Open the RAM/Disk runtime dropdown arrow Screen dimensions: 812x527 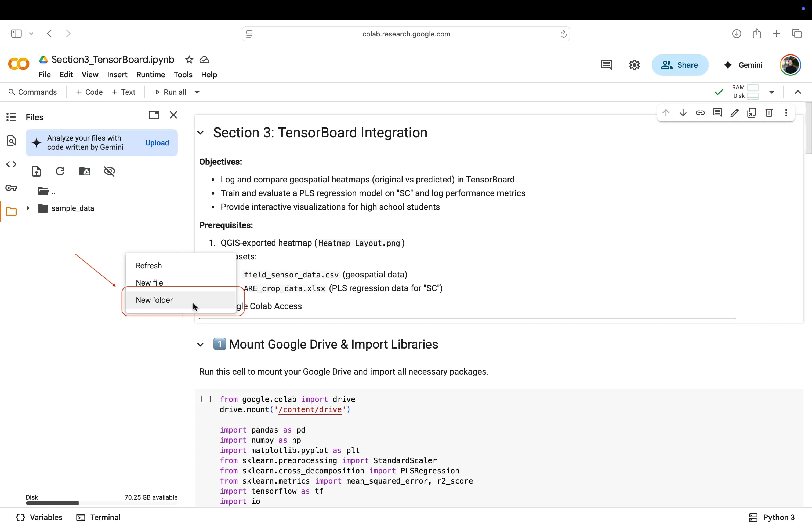pyautogui.click(x=772, y=92)
